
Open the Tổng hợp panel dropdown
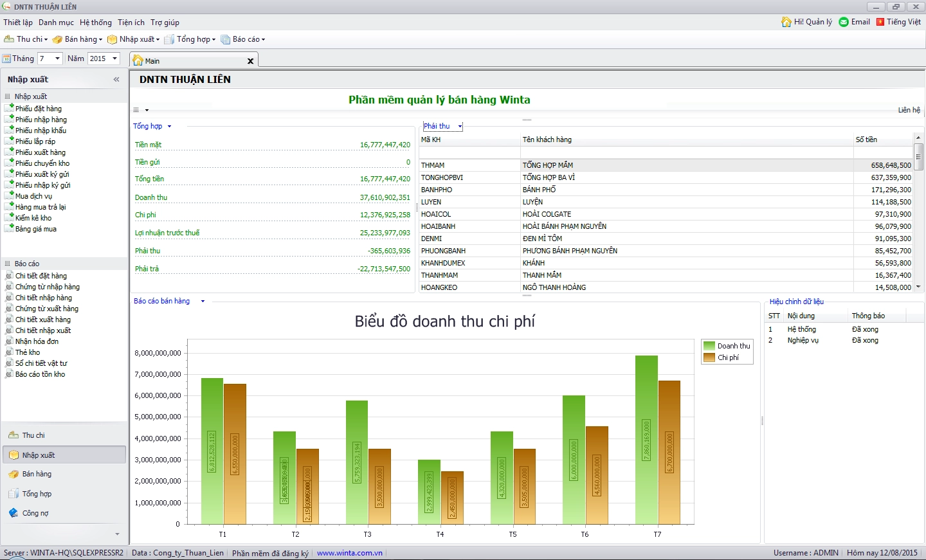tap(169, 127)
